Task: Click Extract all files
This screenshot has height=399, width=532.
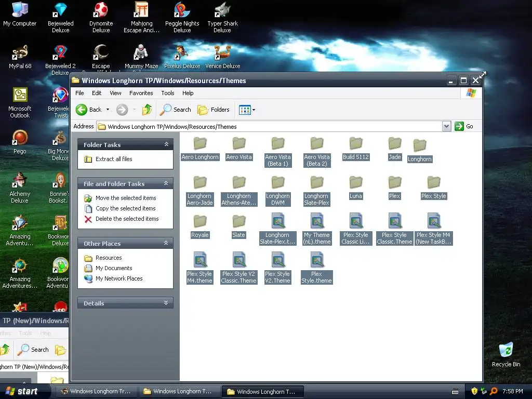Action: (114, 159)
